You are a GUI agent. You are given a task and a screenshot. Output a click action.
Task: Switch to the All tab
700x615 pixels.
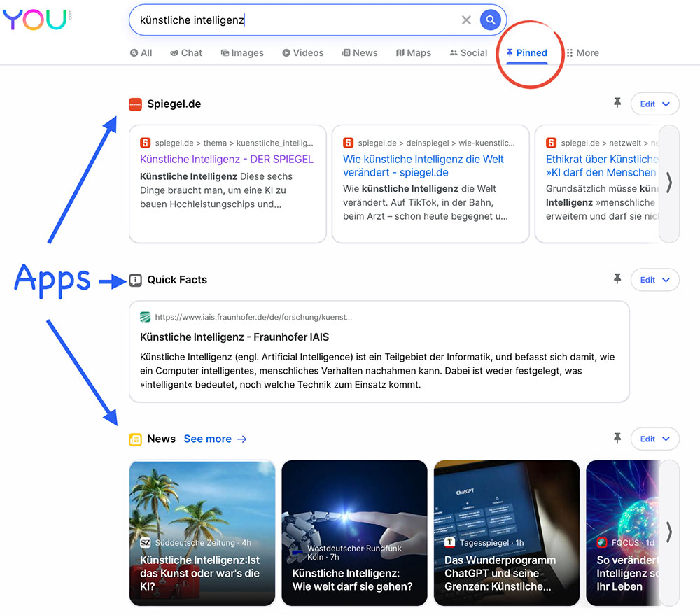141,52
